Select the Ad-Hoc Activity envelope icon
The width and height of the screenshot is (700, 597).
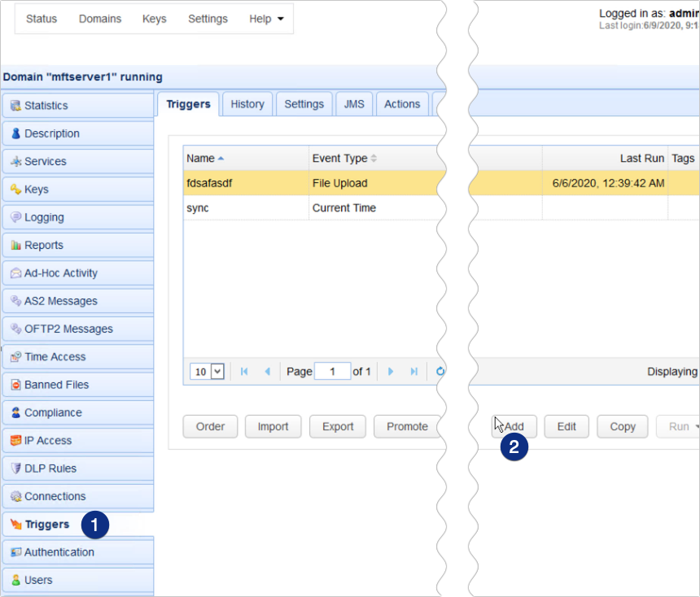pos(15,272)
